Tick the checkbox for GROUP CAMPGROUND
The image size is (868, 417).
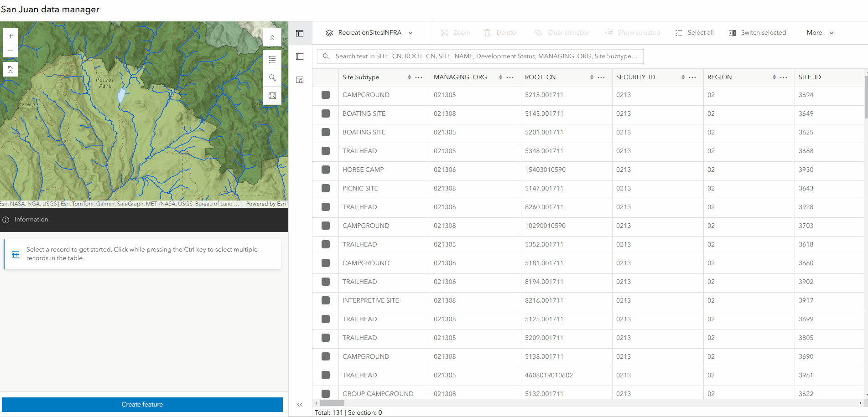325,393
